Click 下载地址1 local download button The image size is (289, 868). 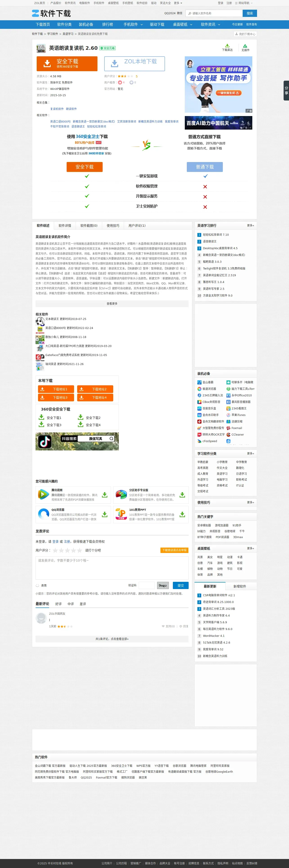[56, 389]
